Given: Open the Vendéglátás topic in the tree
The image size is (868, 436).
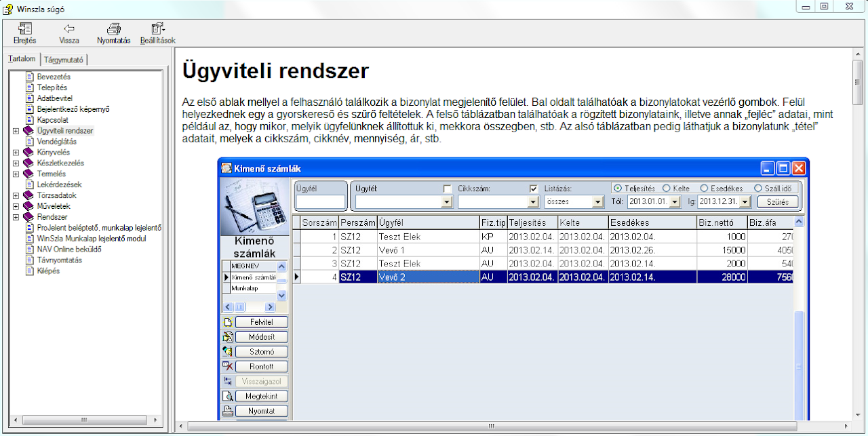Looking at the screenshot, I should click(57, 142).
